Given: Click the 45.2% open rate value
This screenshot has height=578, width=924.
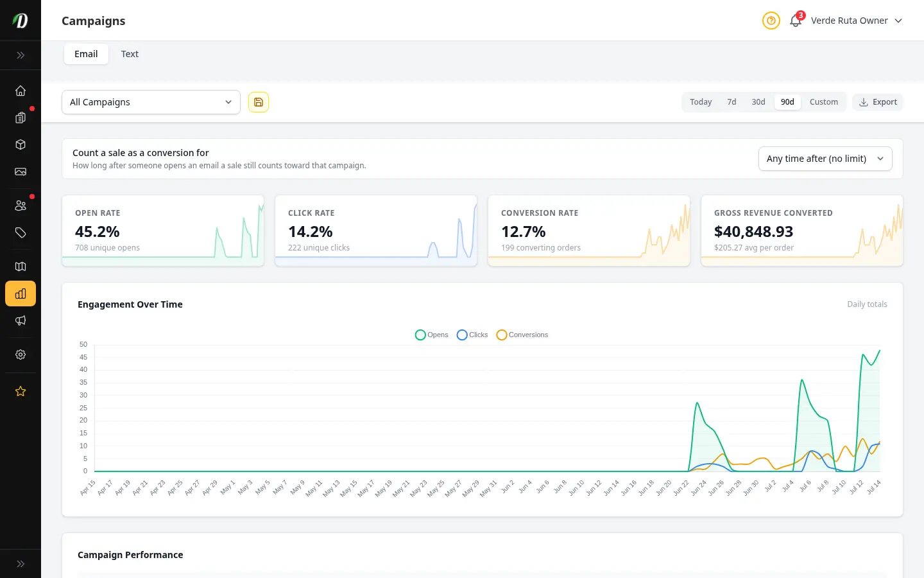Looking at the screenshot, I should click(98, 231).
